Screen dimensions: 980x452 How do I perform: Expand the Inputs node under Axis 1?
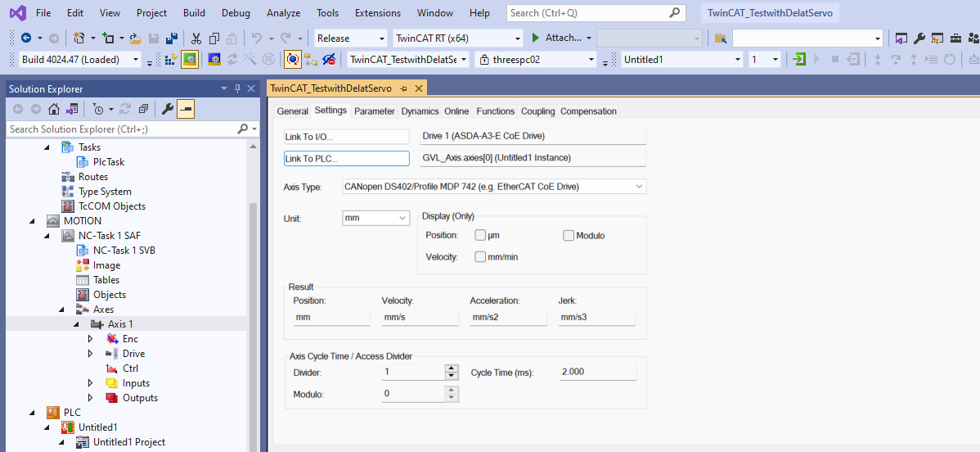point(92,383)
